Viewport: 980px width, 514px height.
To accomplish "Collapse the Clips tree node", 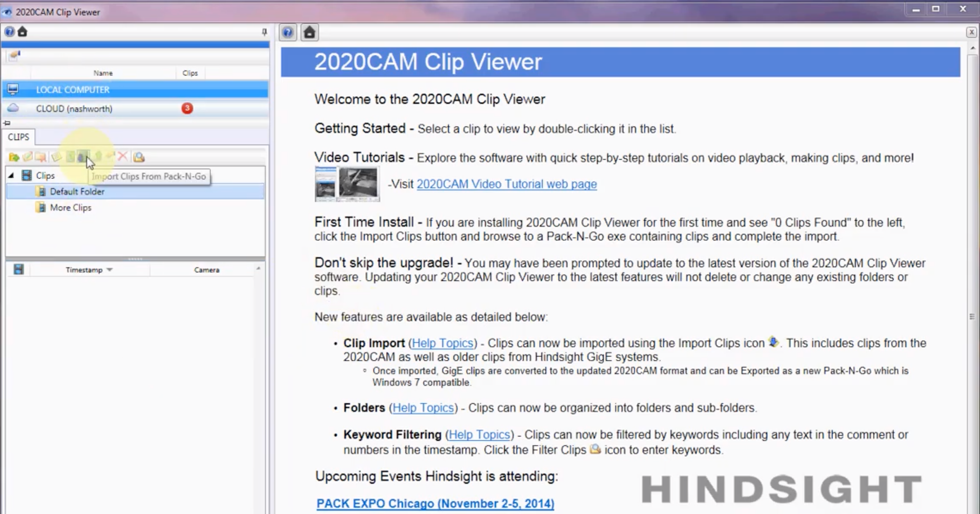I will tap(11, 175).
